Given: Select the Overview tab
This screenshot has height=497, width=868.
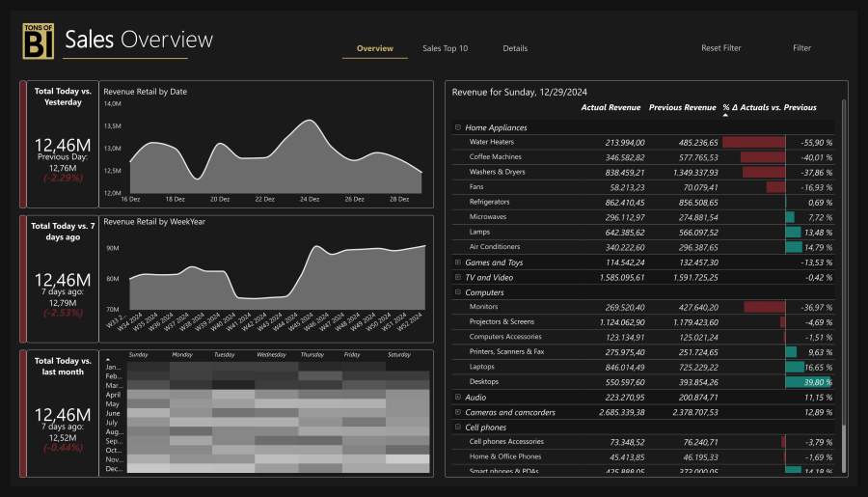Looking at the screenshot, I should (x=374, y=48).
